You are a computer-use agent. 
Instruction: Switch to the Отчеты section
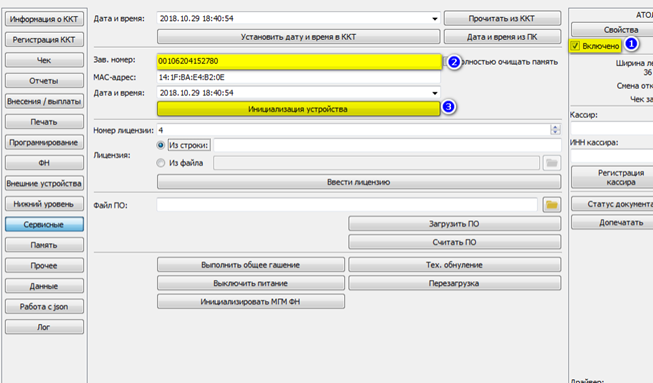44,81
